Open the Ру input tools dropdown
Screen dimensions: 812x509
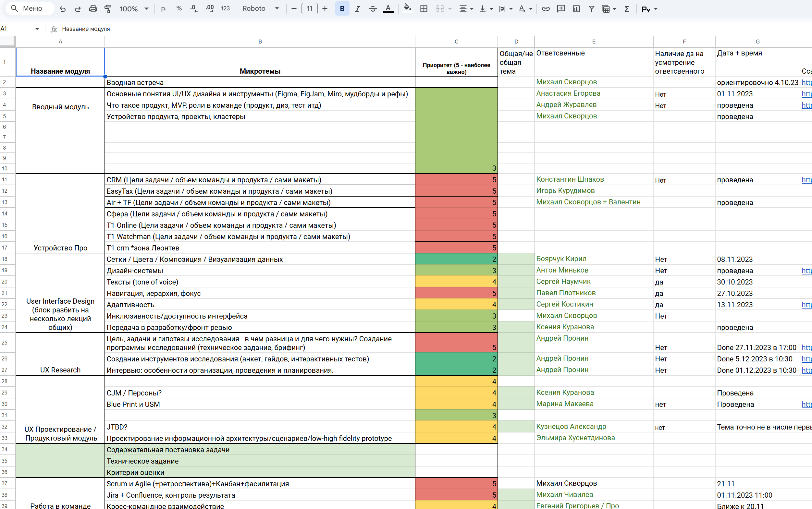(x=650, y=9)
